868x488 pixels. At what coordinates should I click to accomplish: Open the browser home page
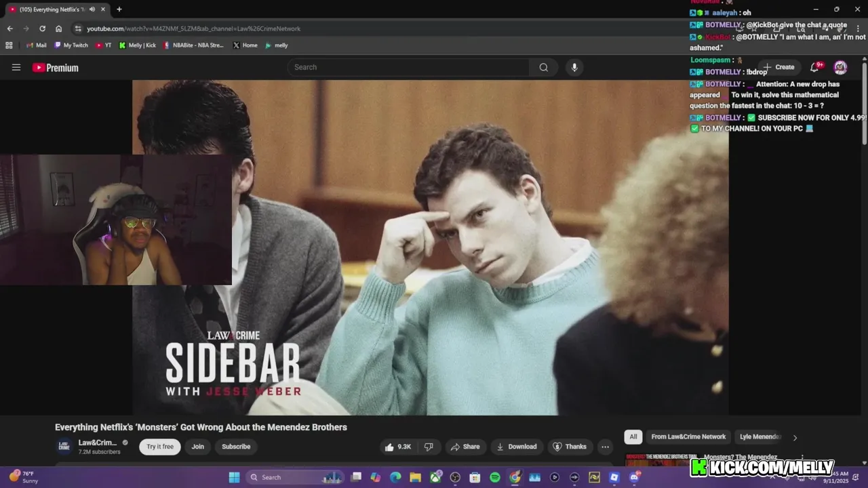[x=58, y=28]
